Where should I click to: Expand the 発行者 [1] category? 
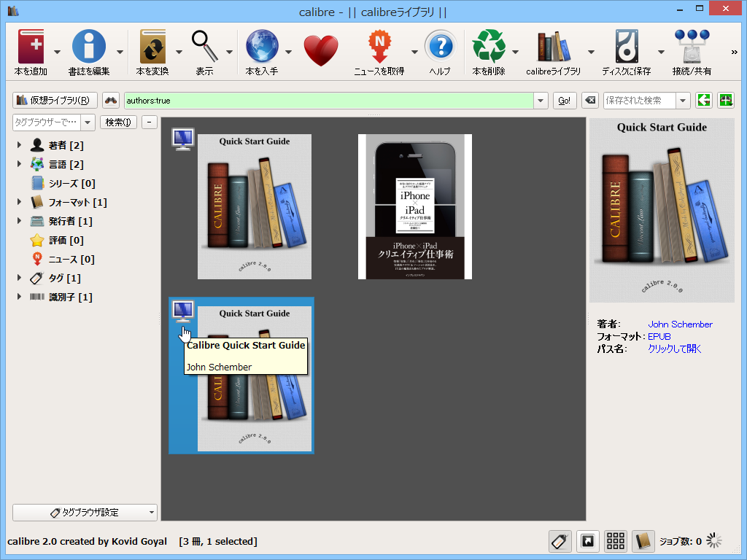pyautogui.click(x=19, y=221)
